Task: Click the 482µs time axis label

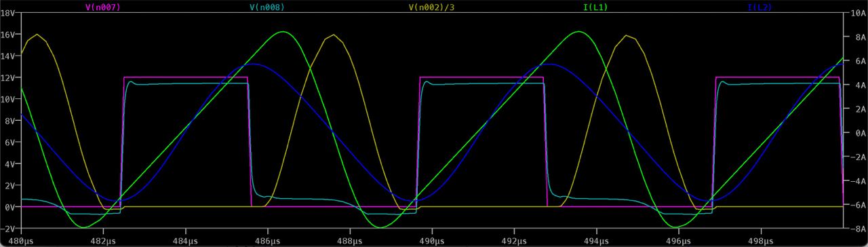Action: (x=102, y=240)
